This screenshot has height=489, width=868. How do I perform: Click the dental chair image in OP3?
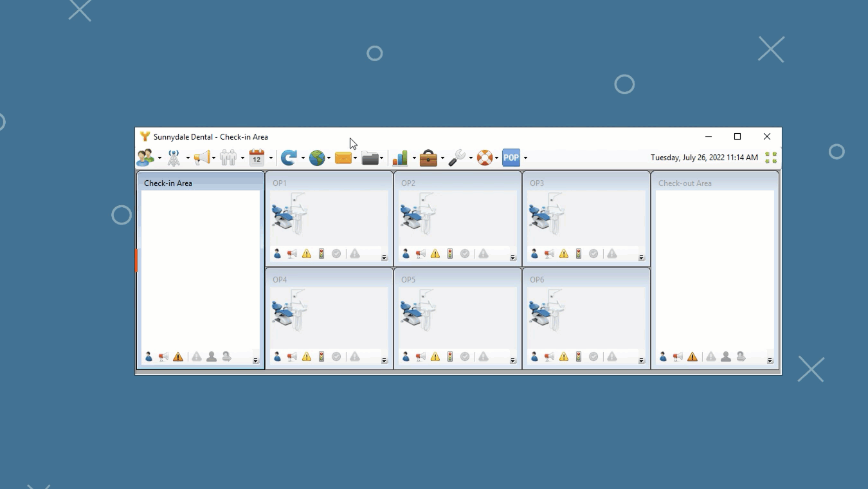[x=547, y=214]
